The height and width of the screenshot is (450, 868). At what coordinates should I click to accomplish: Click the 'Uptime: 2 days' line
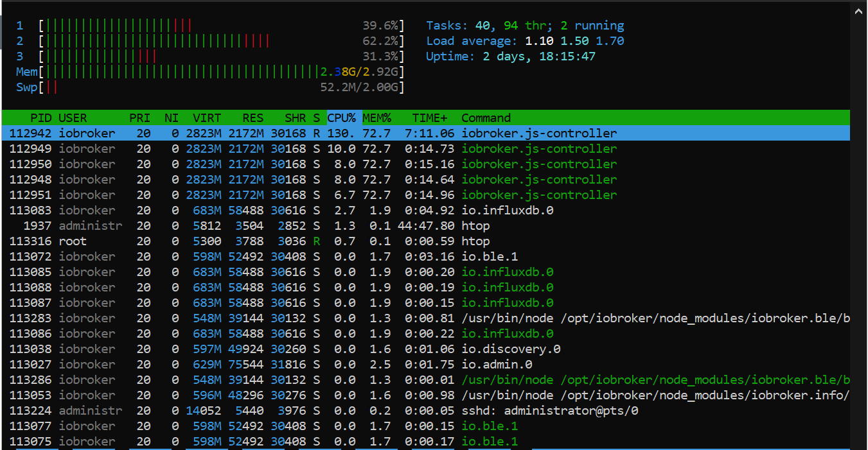point(511,56)
